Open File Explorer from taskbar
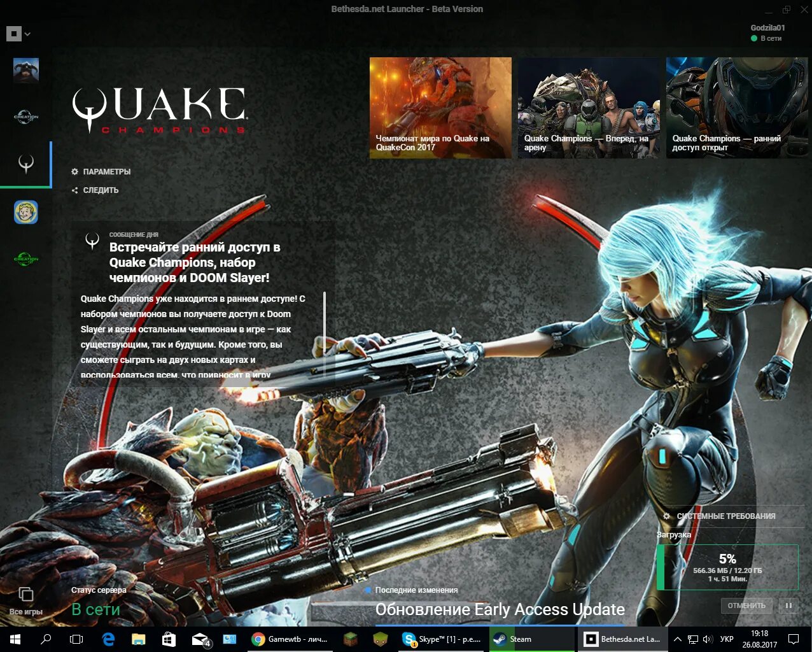812x652 pixels. tap(139, 639)
